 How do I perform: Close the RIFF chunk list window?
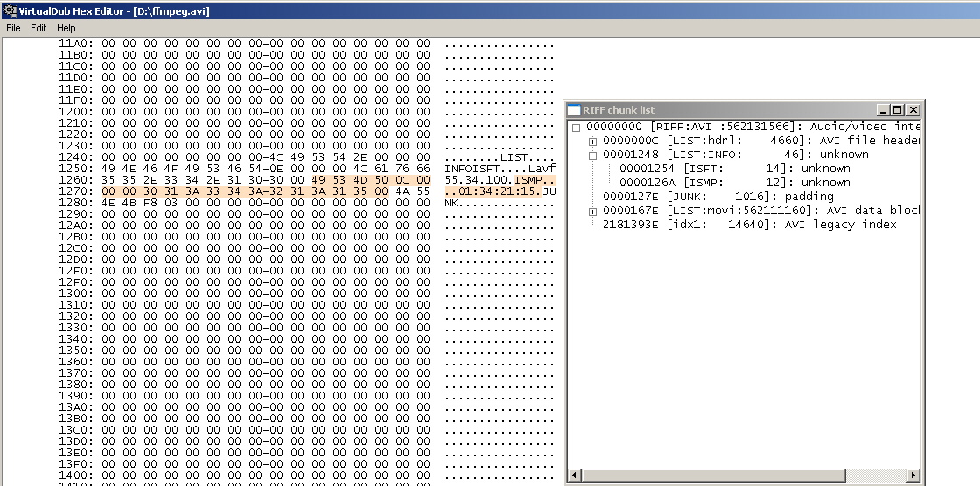pyautogui.click(x=913, y=110)
